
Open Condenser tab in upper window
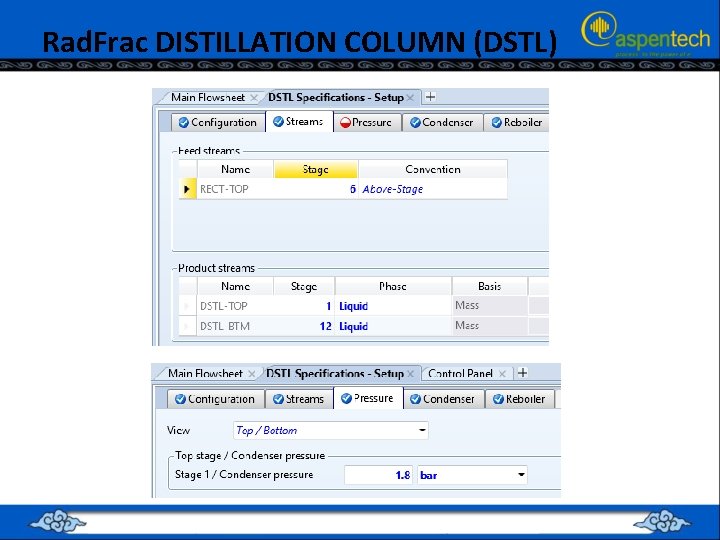click(442, 123)
